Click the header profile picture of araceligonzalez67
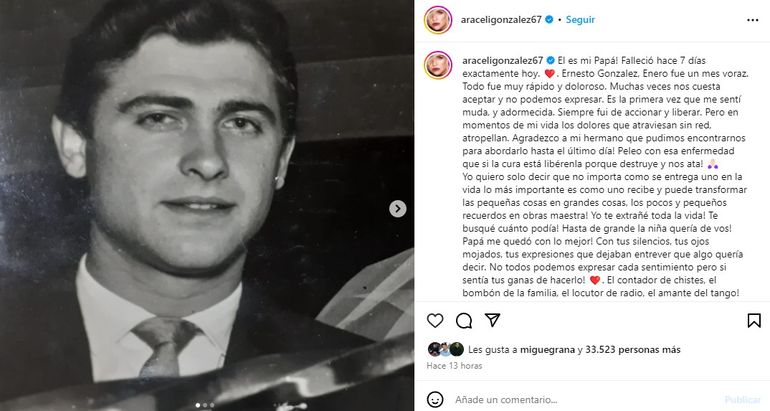The width and height of the screenshot is (770, 411). [437, 19]
